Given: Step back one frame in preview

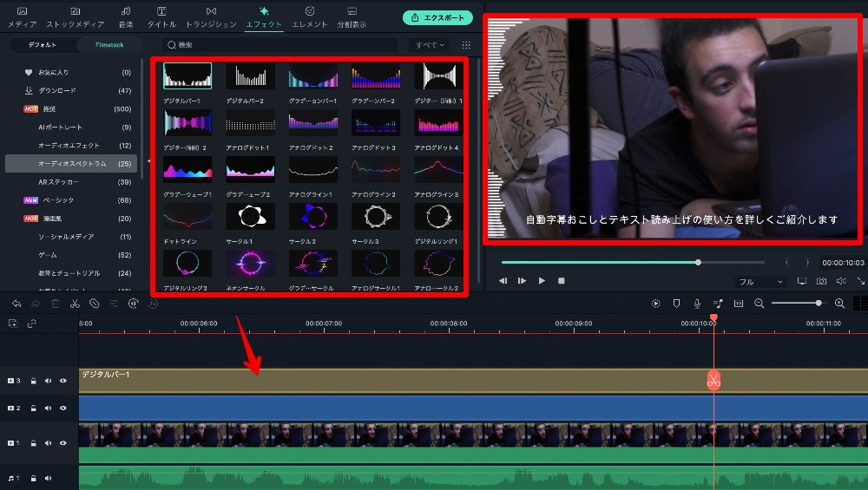Looking at the screenshot, I should click(503, 281).
